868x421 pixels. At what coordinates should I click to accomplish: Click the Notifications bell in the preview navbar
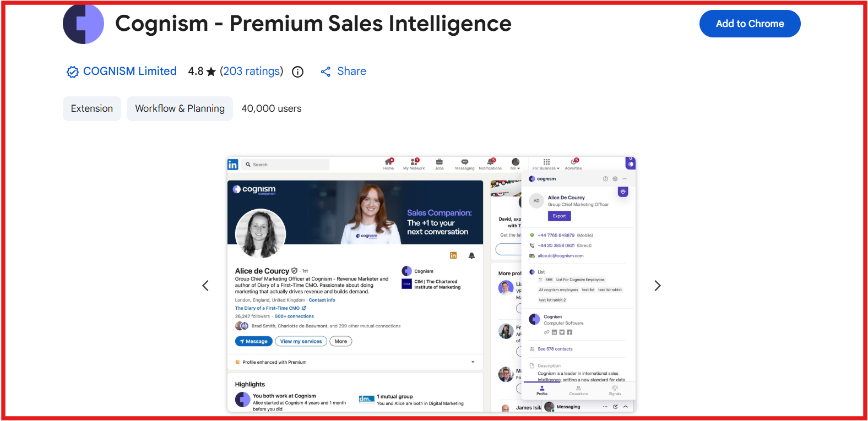[490, 164]
